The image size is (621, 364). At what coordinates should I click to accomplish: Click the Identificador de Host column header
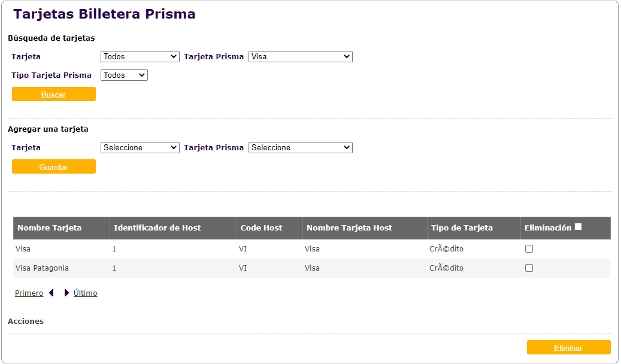point(157,228)
